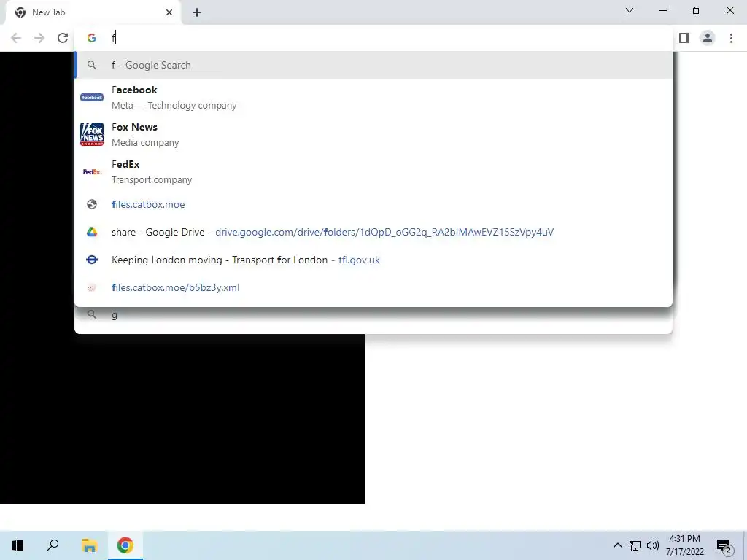This screenshot has height=560, width=747.
Task: Open the Windows Start menu
Action: coord(18,545)
